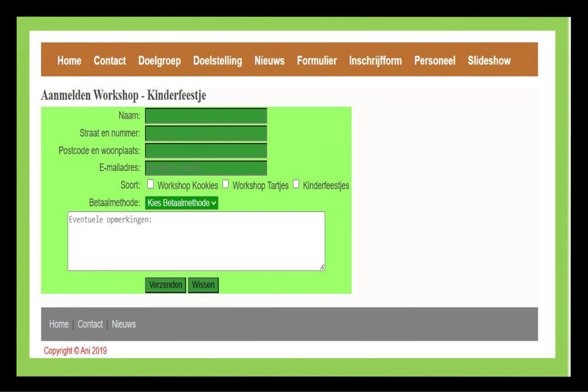
Task: Go to the Personeel page
Action: [435, 61]
